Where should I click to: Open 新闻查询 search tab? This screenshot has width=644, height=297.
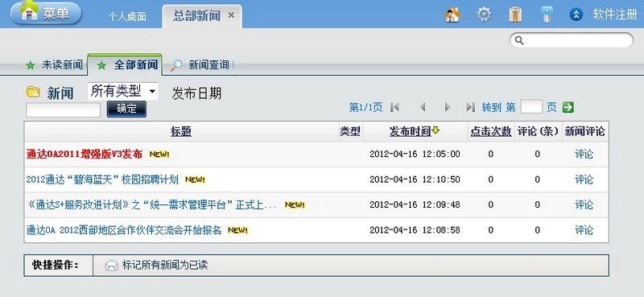tap(200, 65)
